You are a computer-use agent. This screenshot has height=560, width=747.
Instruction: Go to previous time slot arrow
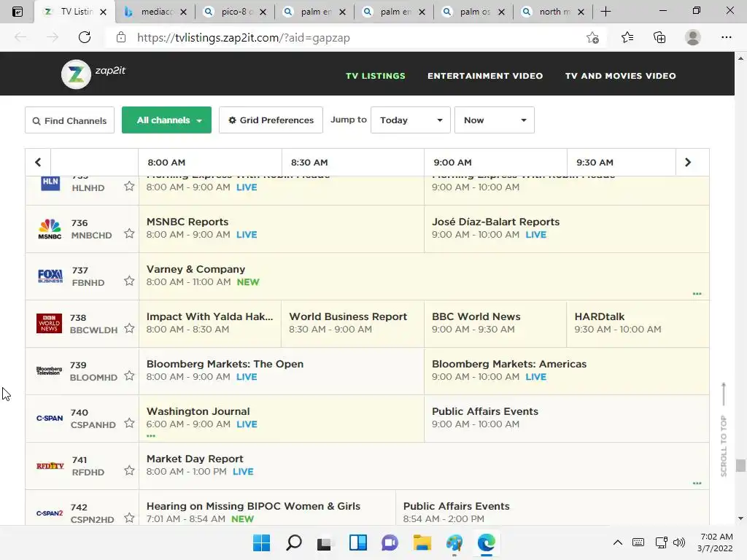pyautogui.click(x=38, y=163)
